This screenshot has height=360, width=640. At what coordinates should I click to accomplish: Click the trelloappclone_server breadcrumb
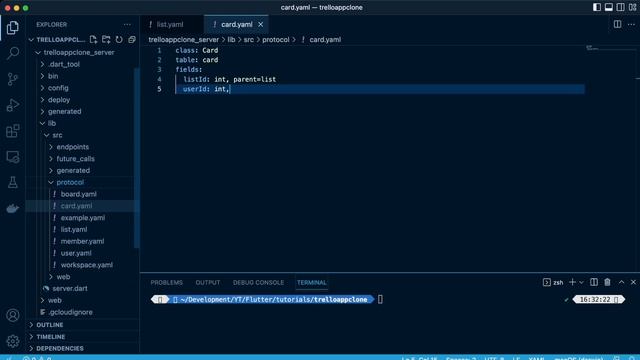[184, 40]
